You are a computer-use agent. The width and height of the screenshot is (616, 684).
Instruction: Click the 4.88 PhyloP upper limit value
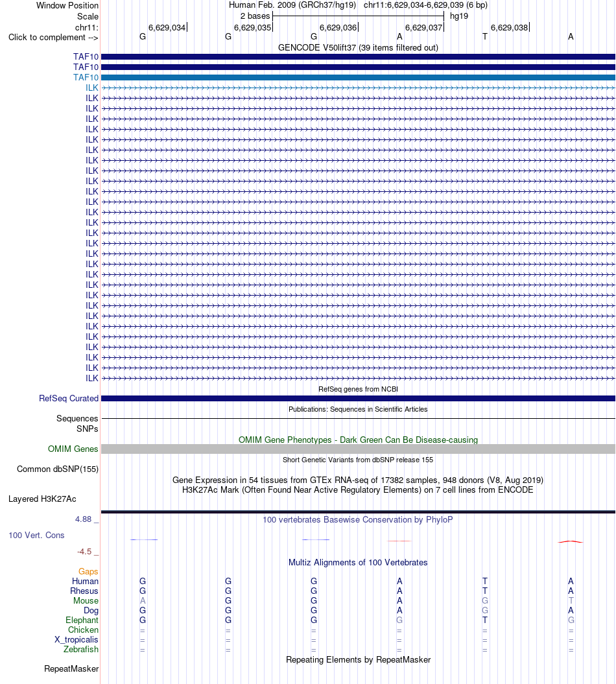84,519
